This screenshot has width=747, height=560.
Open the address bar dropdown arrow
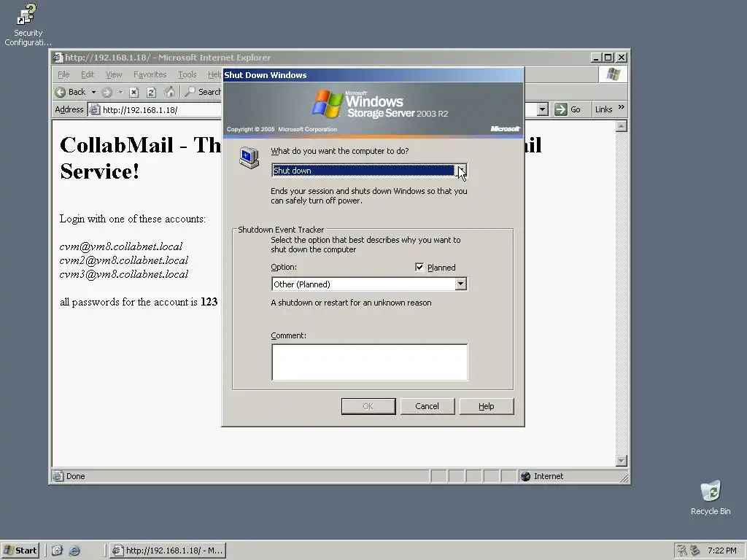tap(542, 109)
